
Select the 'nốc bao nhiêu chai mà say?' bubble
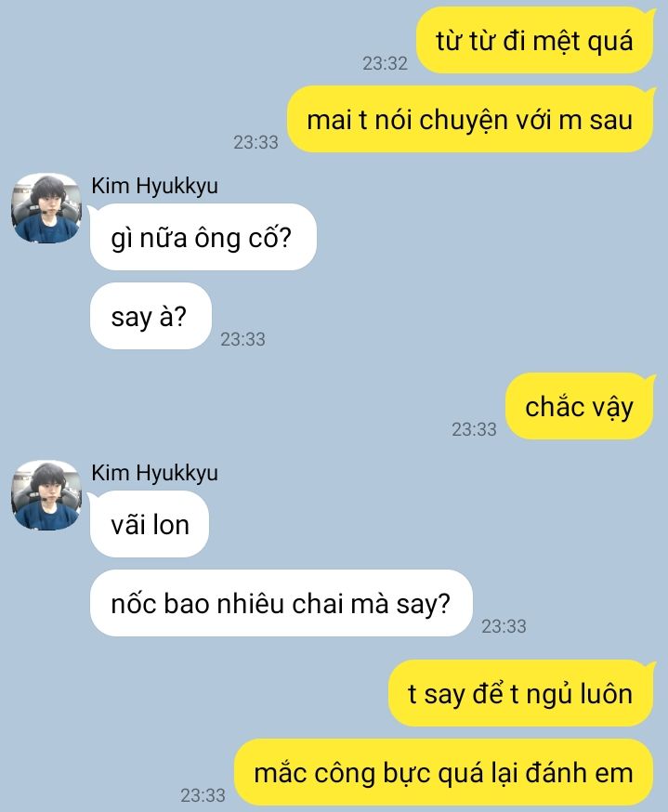point(282,603)
